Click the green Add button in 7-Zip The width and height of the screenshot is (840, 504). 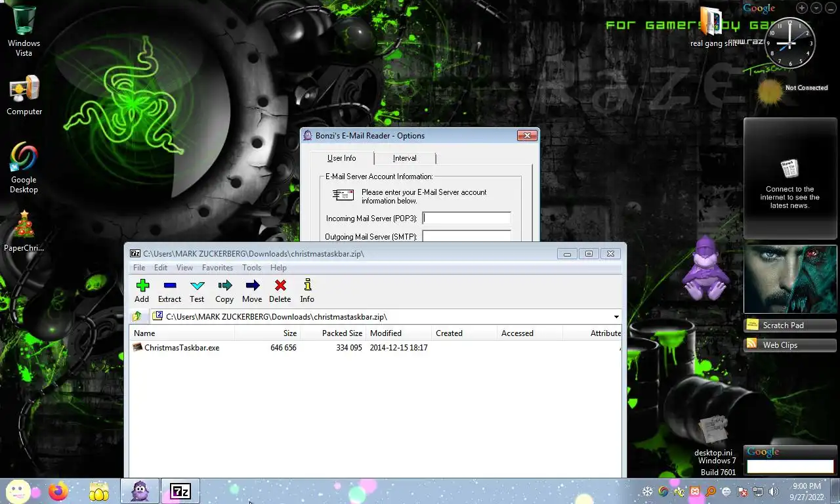coord(142,291)
